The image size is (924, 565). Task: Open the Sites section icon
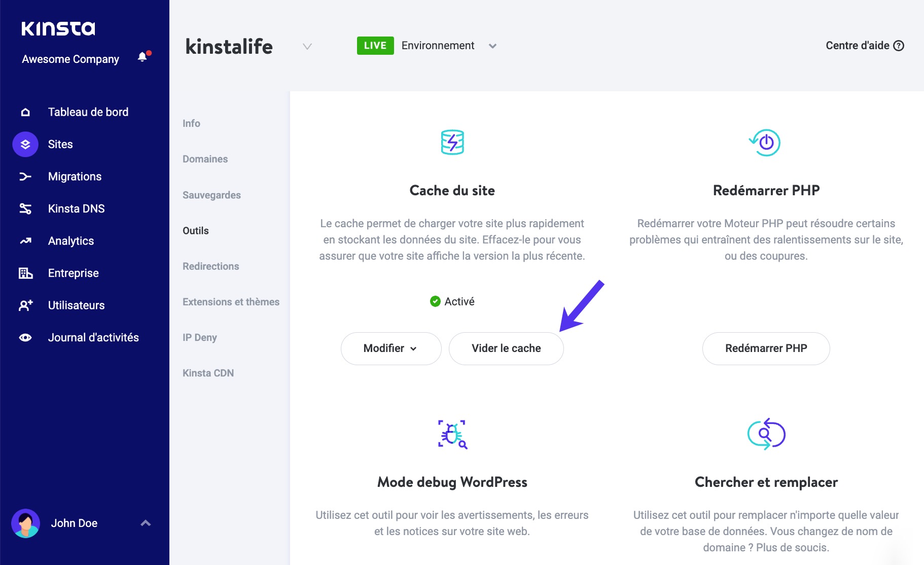click(25, 144)
